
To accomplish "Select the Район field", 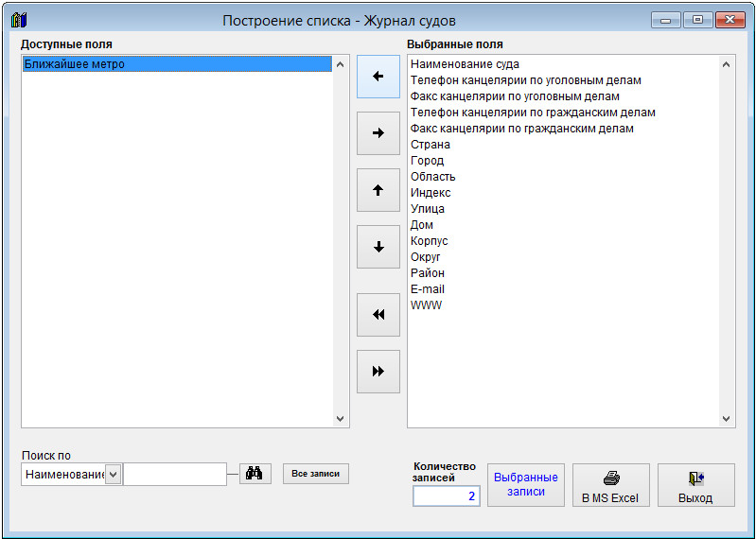I will (x=427, y=273).
